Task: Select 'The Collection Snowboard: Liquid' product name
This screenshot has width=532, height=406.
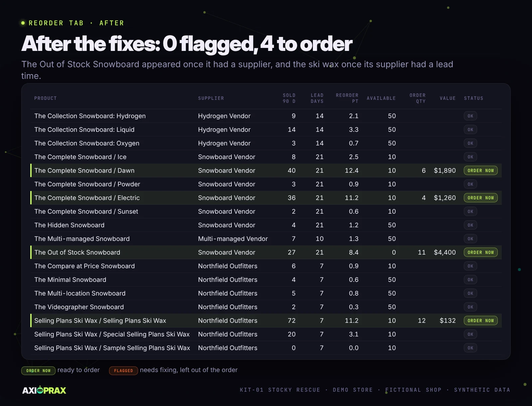Action: point(84,129)
